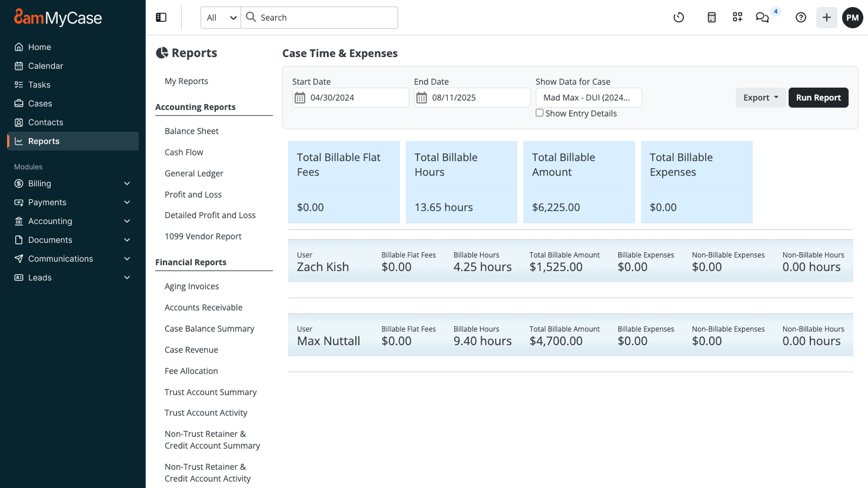Open the All search filter dropdown
This screenshot has width=868, height=488.
[x=221, y=18]
